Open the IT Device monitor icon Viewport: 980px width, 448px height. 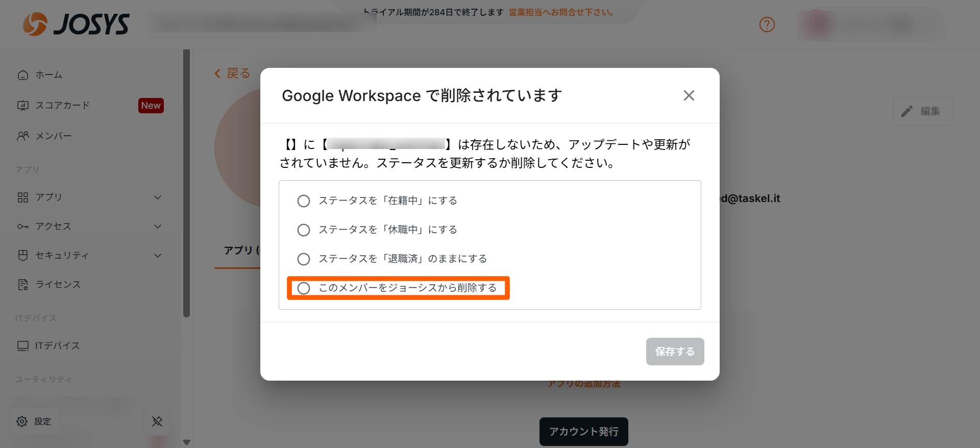[x=23, y=346]
